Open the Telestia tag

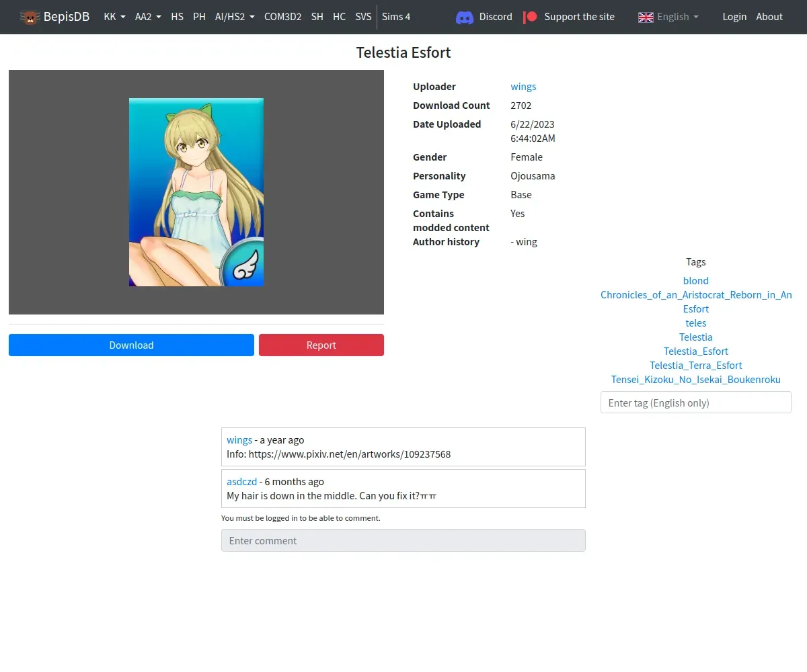pyautogui.click(x=696, y=337)
